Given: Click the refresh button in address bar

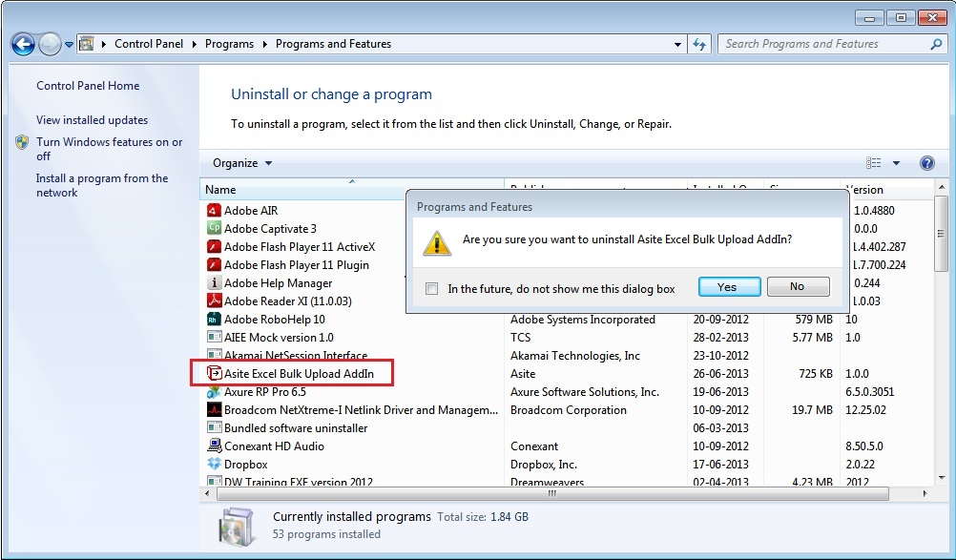Looking at the screenshot, I should point(699,44).
